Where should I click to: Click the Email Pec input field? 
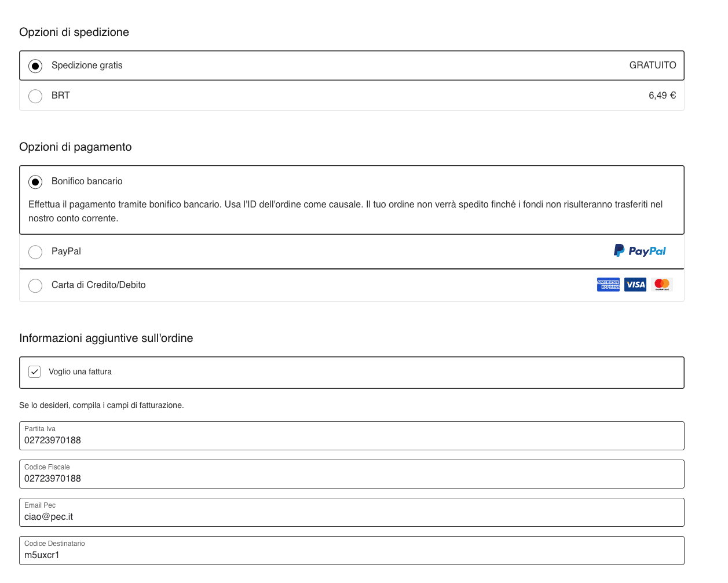(352, 516)
